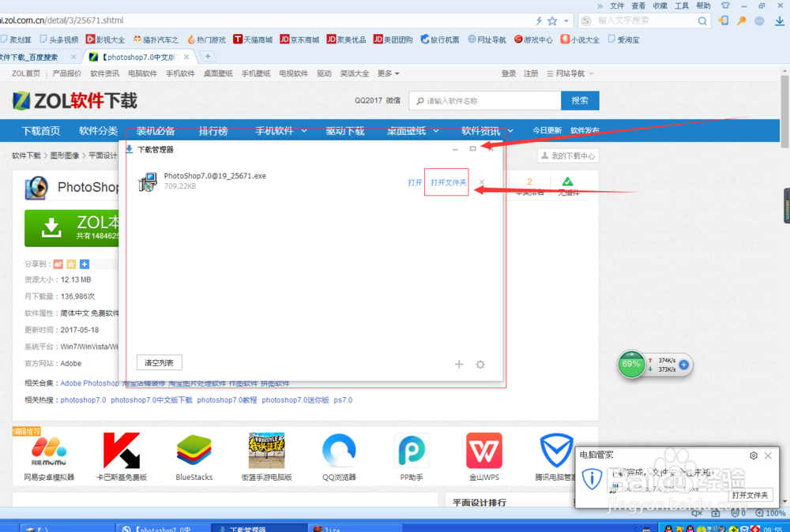Open the 金山WPS app icon
The height and width of the screenshot is (532, 790).
click(x=484, y=451)
